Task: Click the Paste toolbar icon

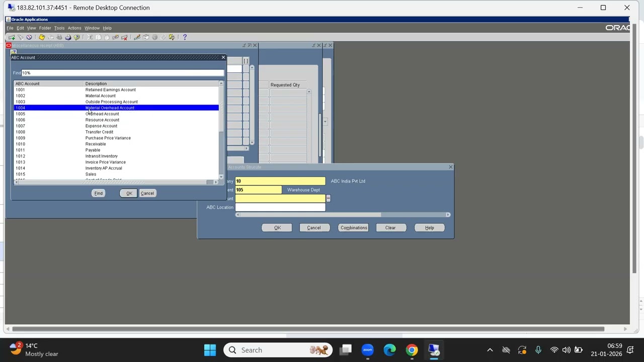Action: coord(107,37)
